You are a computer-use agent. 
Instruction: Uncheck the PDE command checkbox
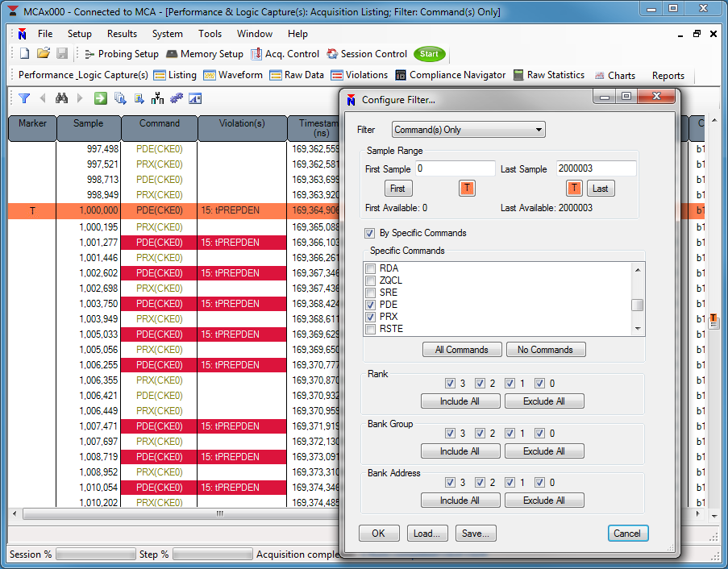tap(371, 305)
